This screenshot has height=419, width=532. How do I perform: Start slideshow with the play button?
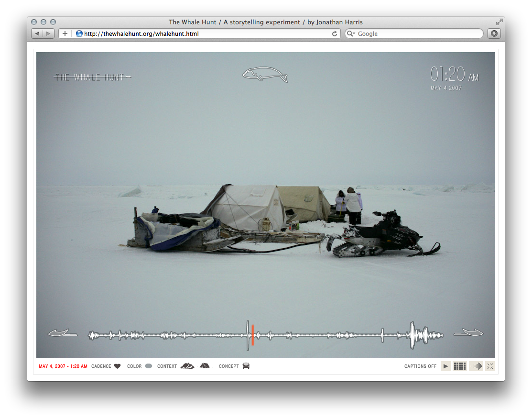445,366
